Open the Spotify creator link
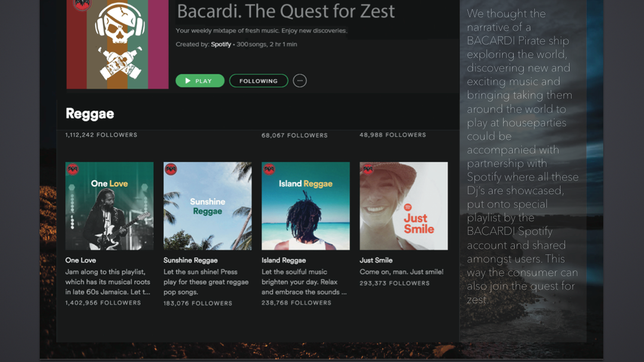 (221, 44)
